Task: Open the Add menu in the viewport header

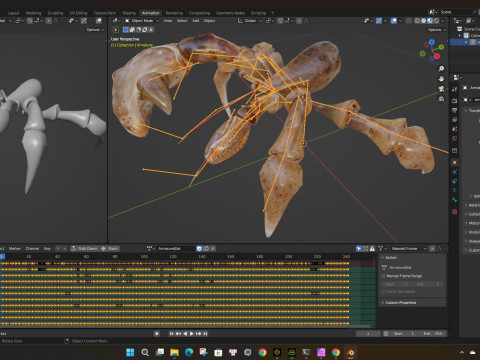Action: (x=196, y=21)
